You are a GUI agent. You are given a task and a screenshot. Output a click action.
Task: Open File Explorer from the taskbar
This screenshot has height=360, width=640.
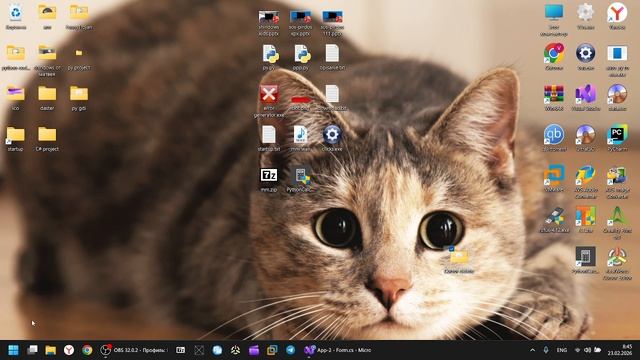pos(51,350)
